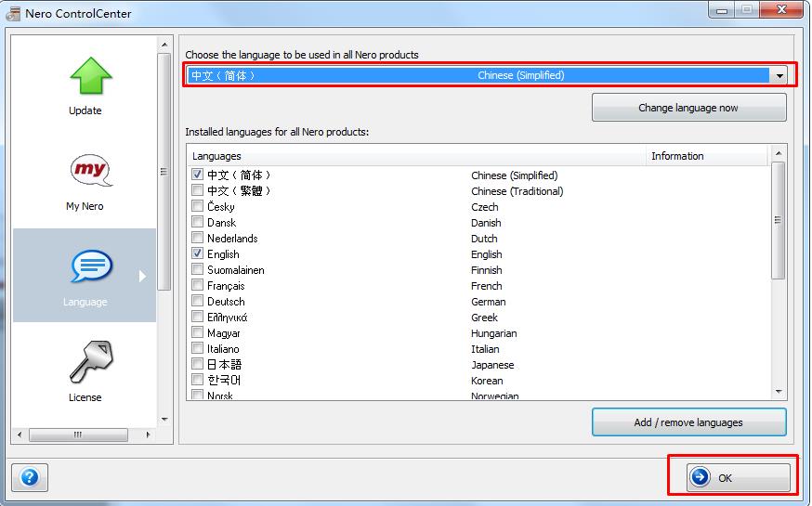Click sidebar horizontal scroll right arrow
This screenshot has width=812, height=506.
[148, 435]
